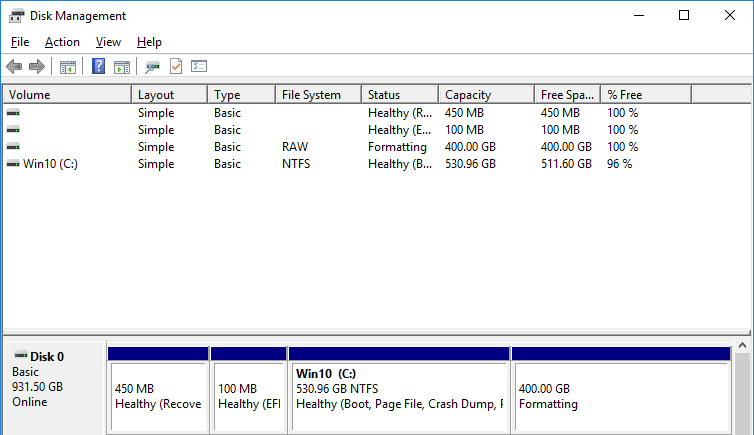The width and height of the screenshot is (754, 435).
Task: Sort by the File System column header
Action: pyautogui.click(x=319, y=95)
